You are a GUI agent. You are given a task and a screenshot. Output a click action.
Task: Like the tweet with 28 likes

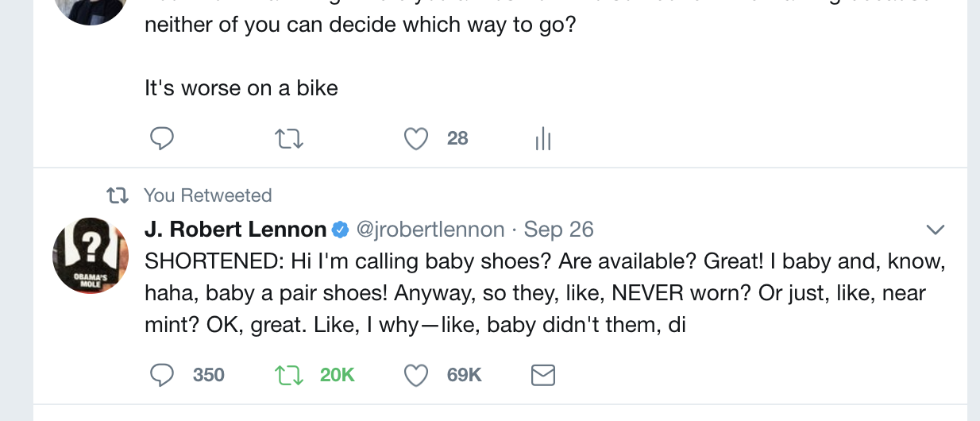pyautogui.click(x=416, y=139)
